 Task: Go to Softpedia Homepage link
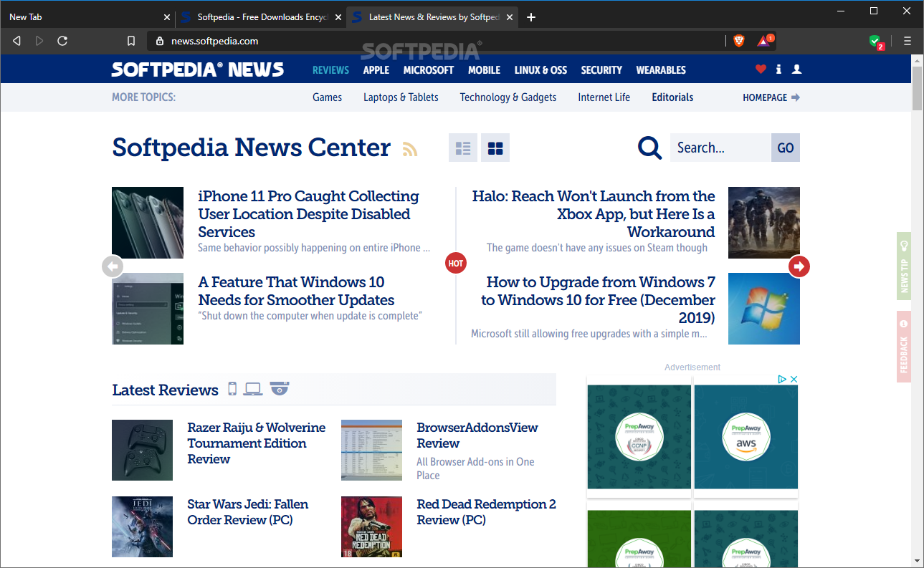tap(771, 97)
